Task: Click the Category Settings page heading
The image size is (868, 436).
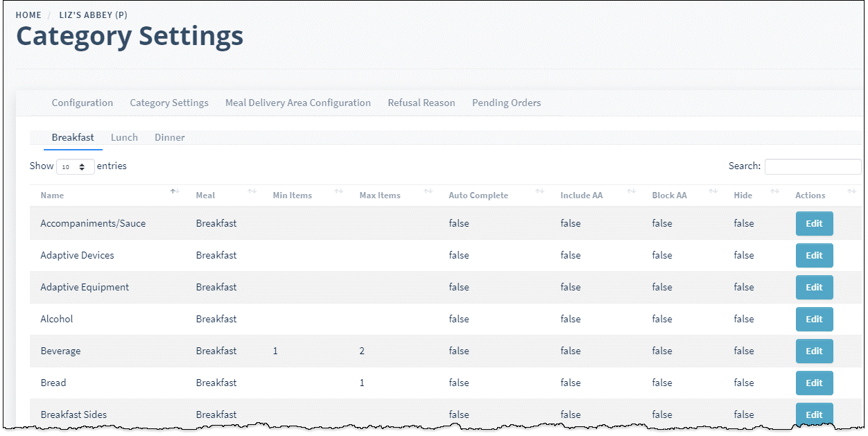Action: 130,36
